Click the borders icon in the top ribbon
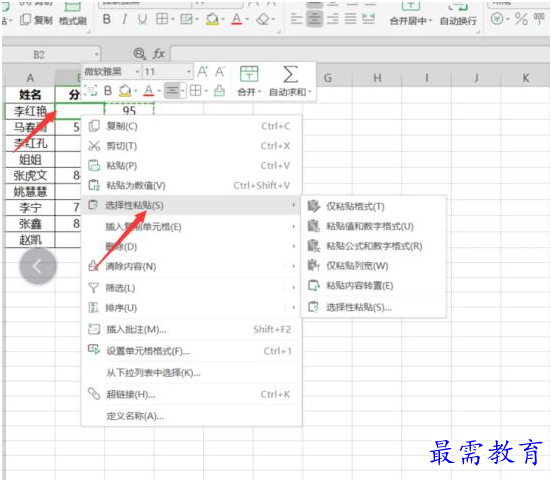551x484 pixels. point(162,19)
